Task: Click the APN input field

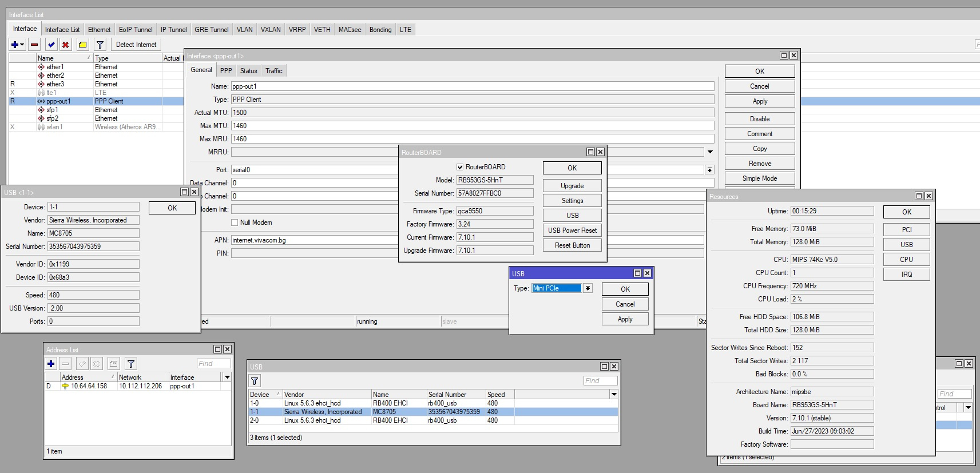Action: 315,240
